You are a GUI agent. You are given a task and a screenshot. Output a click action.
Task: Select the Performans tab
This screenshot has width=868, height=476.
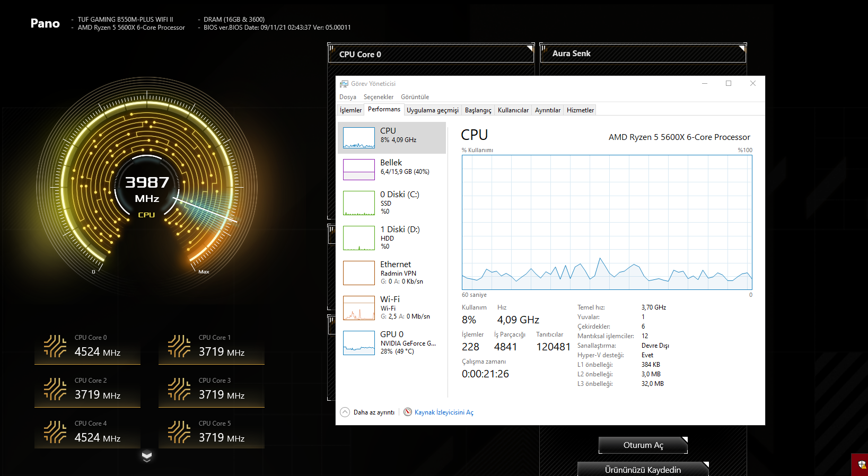[384, 109]
